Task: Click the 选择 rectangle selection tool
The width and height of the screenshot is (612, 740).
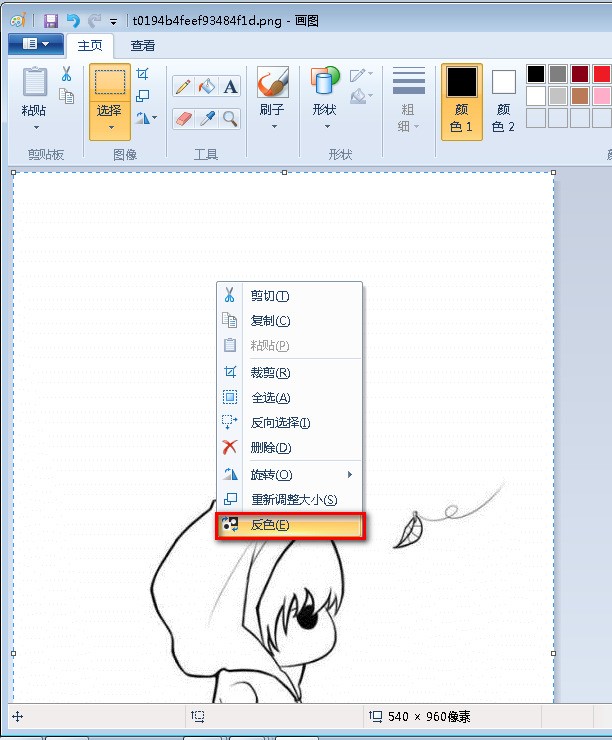Action: tap(110, 82)
